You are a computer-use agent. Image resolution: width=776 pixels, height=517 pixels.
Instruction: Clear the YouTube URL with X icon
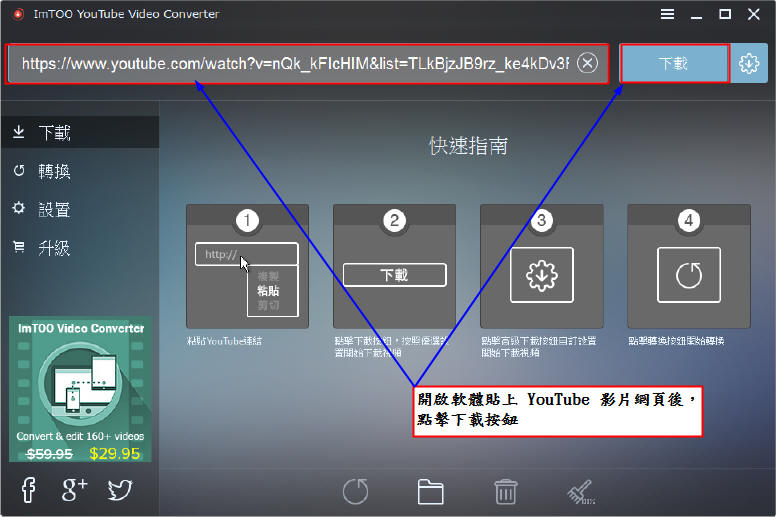(588, 63)
